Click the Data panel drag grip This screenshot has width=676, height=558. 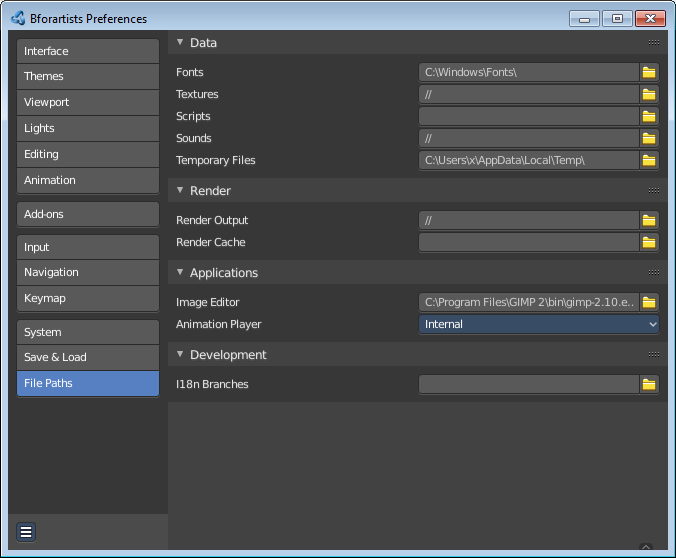point(654,43)
